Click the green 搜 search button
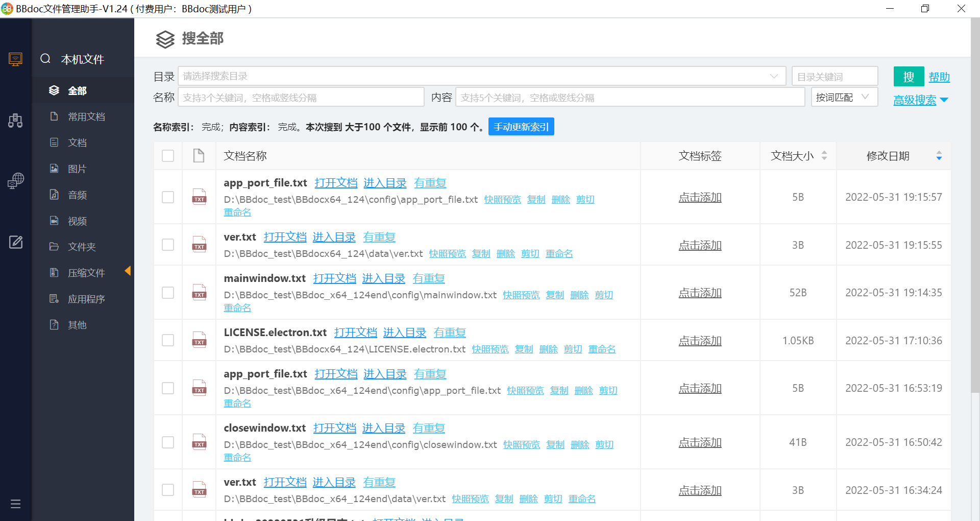This screenshot has width=980, height=521. 909,77
